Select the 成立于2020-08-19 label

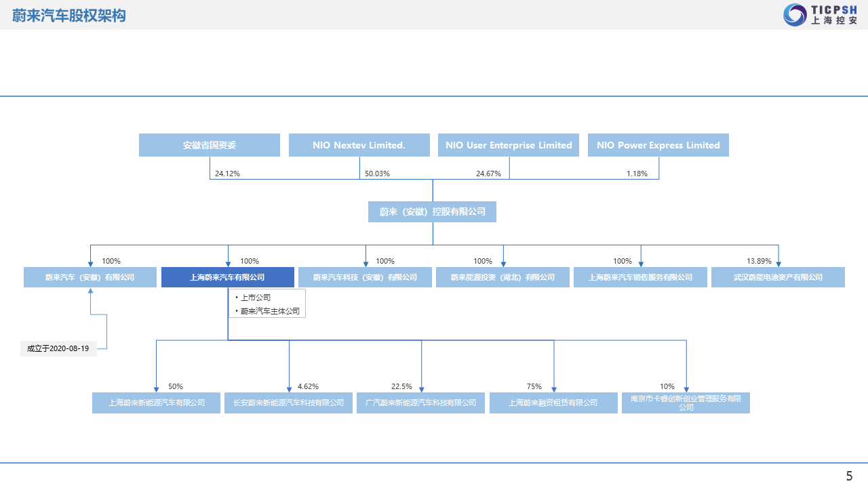(58, 348)
